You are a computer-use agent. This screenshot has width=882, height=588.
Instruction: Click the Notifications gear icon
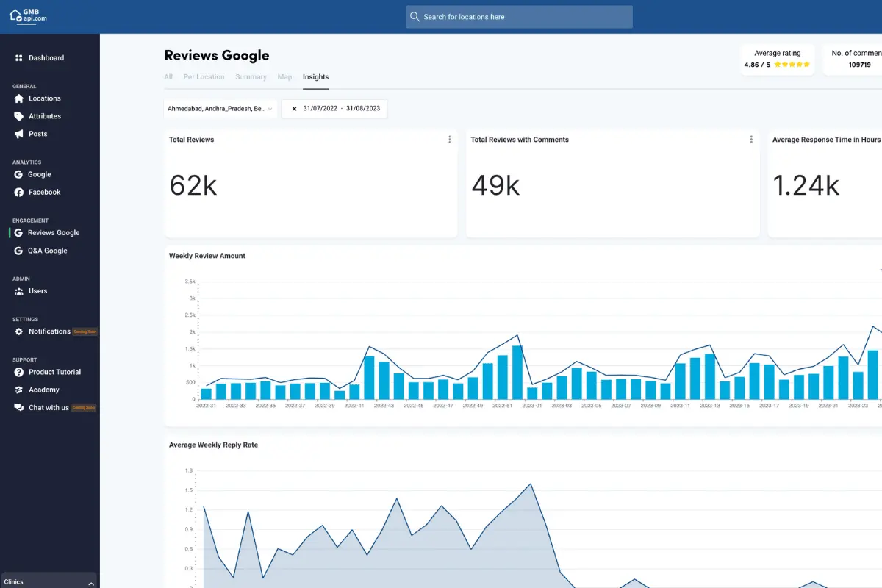point(19,331)
